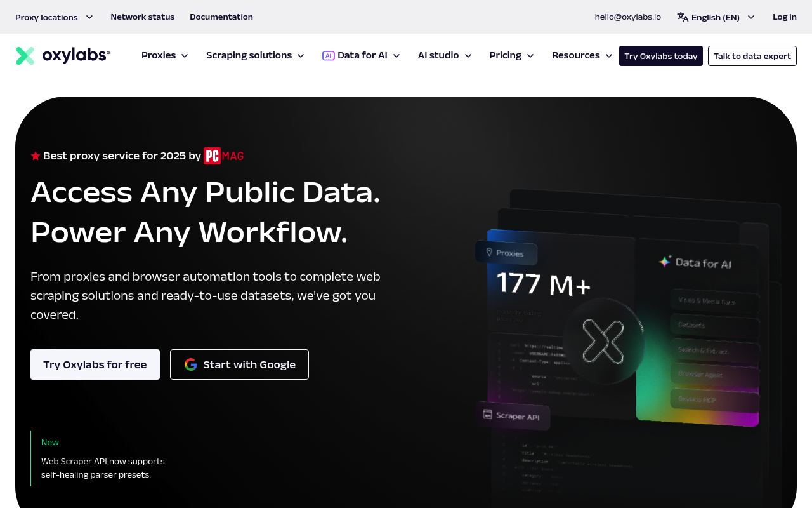812x508 pixels.
Task: Select the Google icon in Start with Google
Action: [190, 364]
